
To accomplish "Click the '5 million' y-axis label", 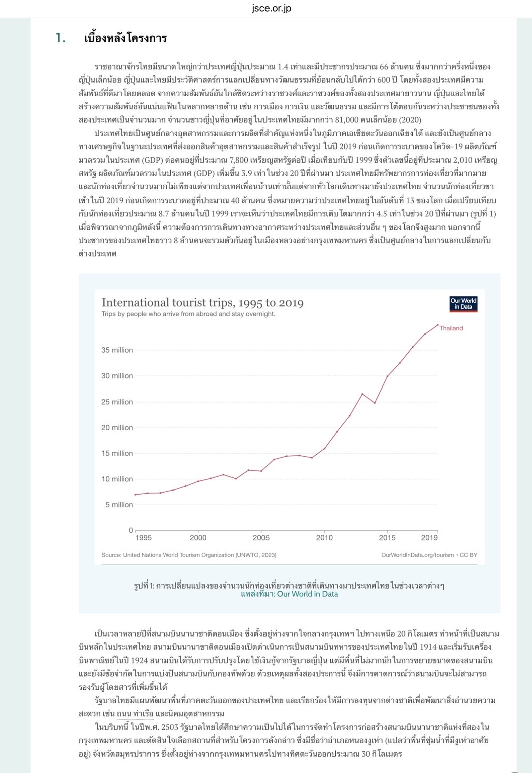I will [x=119, y=505].
